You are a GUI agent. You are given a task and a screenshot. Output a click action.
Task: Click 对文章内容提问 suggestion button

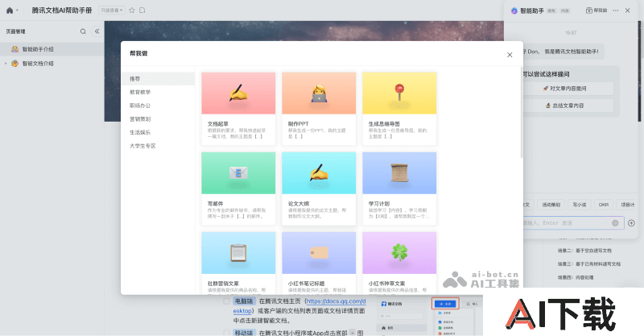(568, 89)
